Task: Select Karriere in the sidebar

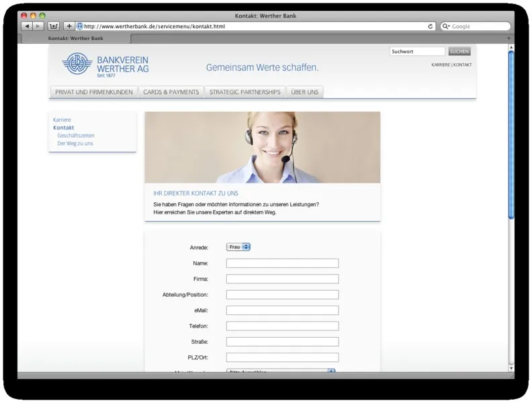Action: (62, 120)
